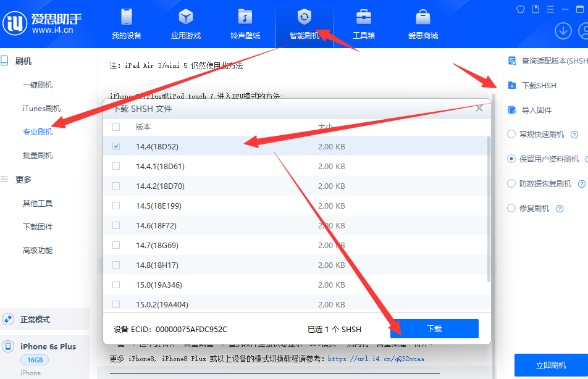Viewport: 588px width, 379px height.
Task: Click the cube apps icon in top nav
Action: (x=186, y=17)
